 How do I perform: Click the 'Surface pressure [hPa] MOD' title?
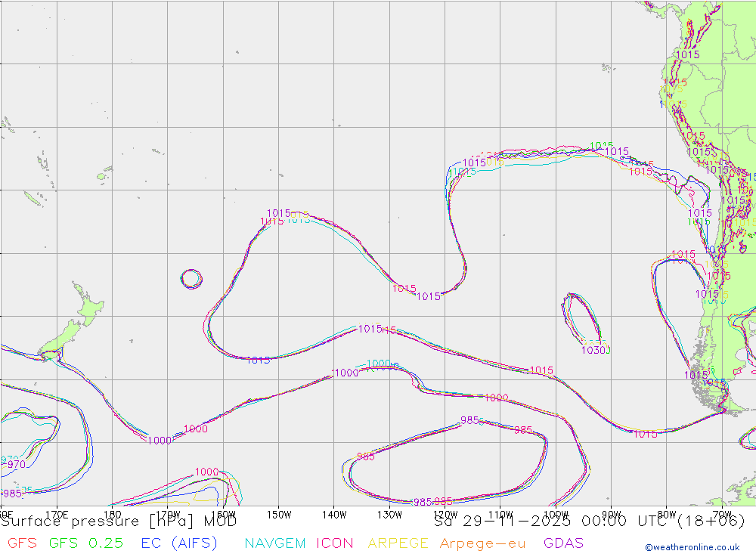[x=119, y=522]
